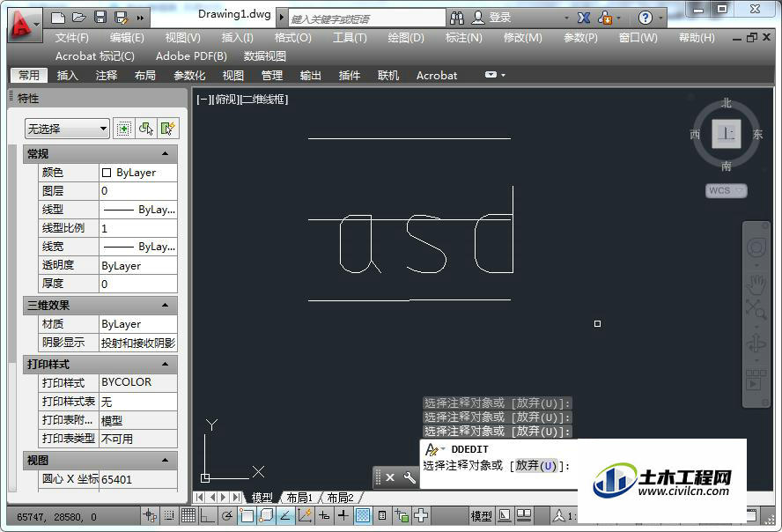Switch to the 输出 ribbon tab
Screen dimensions: 782x532
coord(310,75)
